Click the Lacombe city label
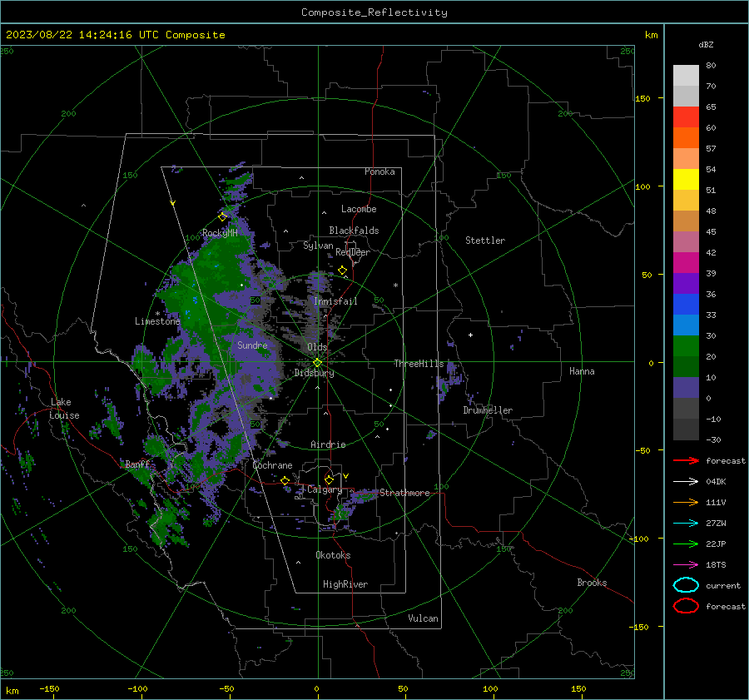The height and width of the screenshot is (700, 749). (359, 209)
